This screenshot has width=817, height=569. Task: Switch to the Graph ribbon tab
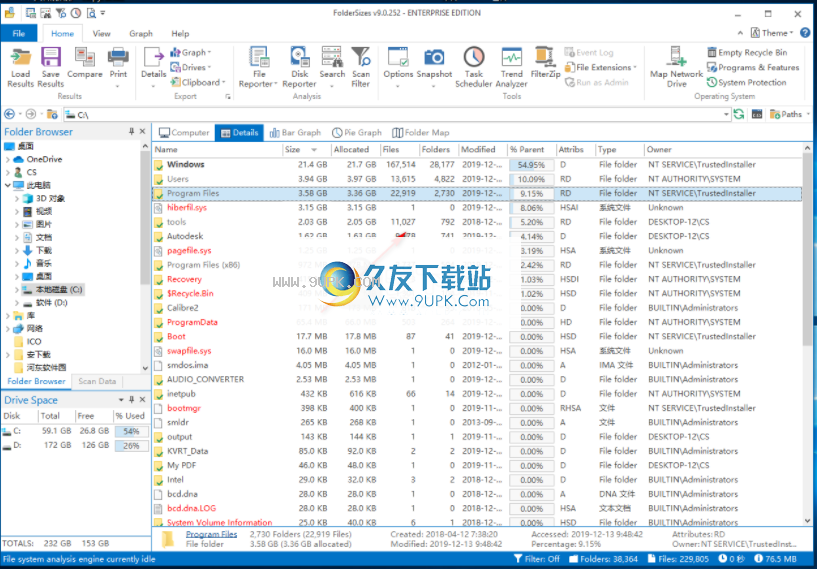point(141,33)
